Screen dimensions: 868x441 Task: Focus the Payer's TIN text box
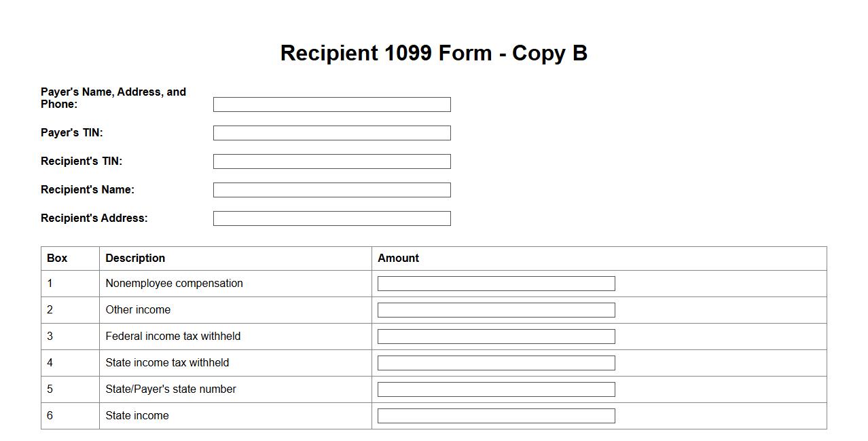click(x=331, y=133)
